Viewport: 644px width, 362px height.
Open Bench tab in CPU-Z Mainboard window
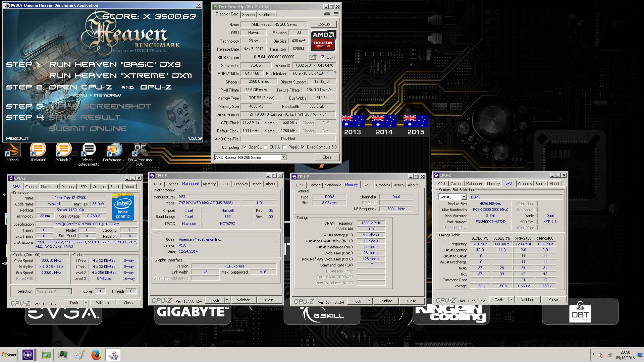[x=256, y=184]
